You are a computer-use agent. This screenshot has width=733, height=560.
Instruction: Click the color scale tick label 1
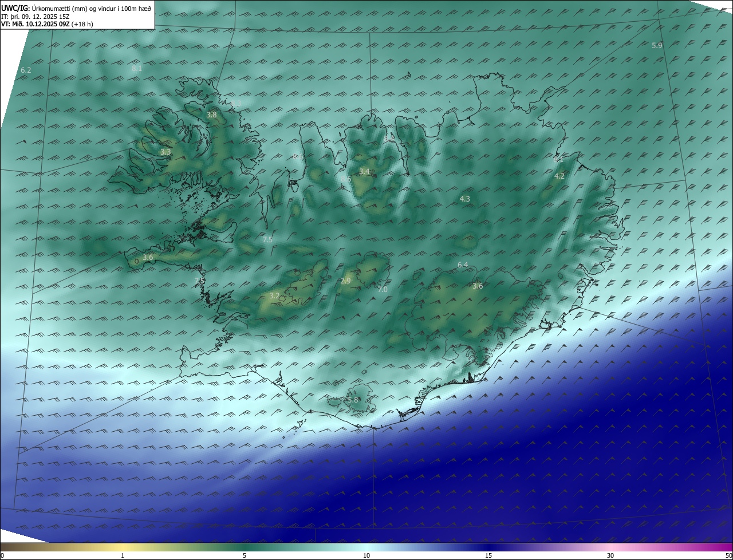(123, 555)
